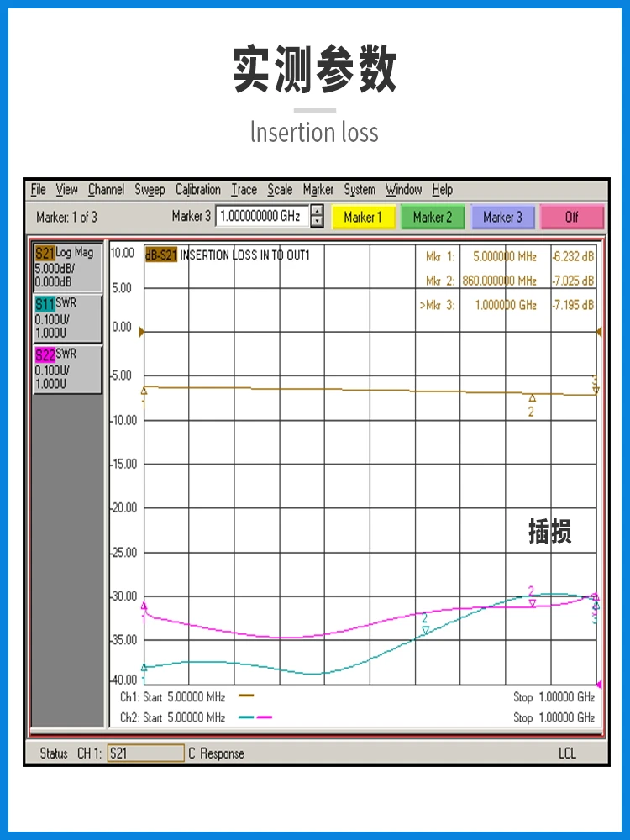The width and height of the screenshot is (630, 840).
Task: Click the S21 field in status bar
Action: tap(145, 753)
